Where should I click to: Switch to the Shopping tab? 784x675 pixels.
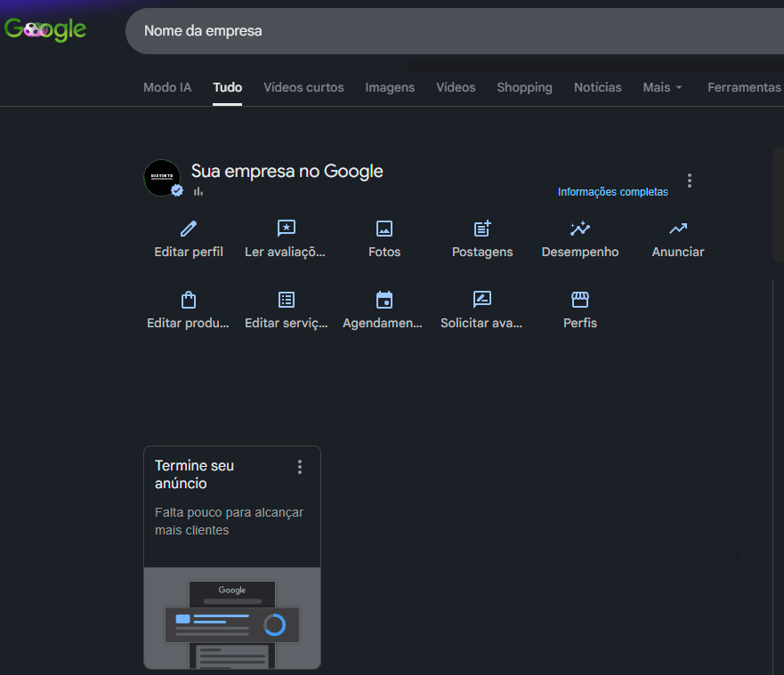tap(524, 87)
